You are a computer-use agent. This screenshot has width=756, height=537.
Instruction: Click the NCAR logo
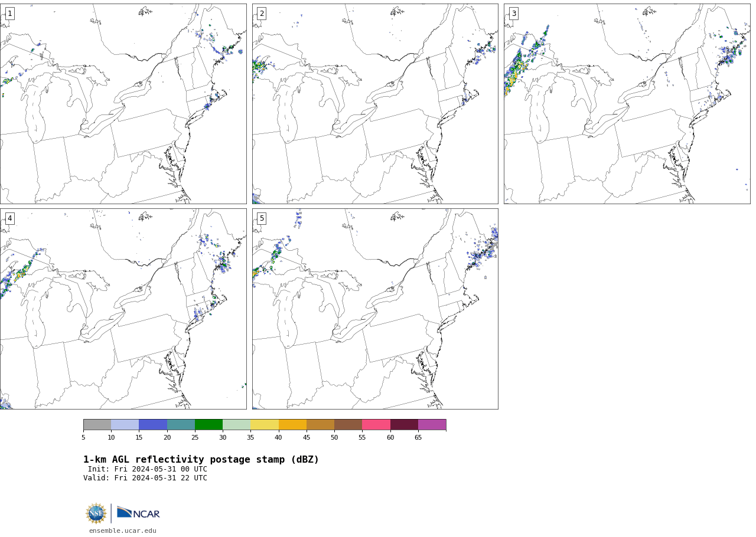(138, 513)
